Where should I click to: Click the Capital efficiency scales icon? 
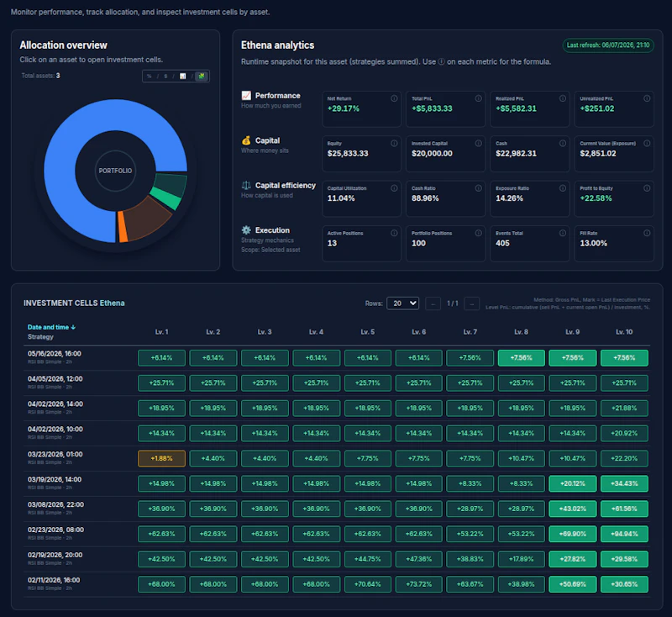pyautogui.click(x=246, y=185)
